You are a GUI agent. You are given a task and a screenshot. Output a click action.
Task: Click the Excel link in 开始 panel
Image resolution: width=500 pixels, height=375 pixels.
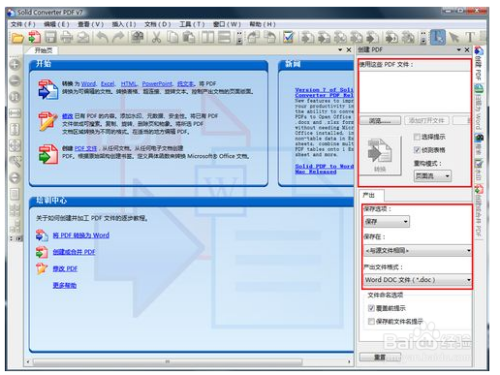(108, 84)
